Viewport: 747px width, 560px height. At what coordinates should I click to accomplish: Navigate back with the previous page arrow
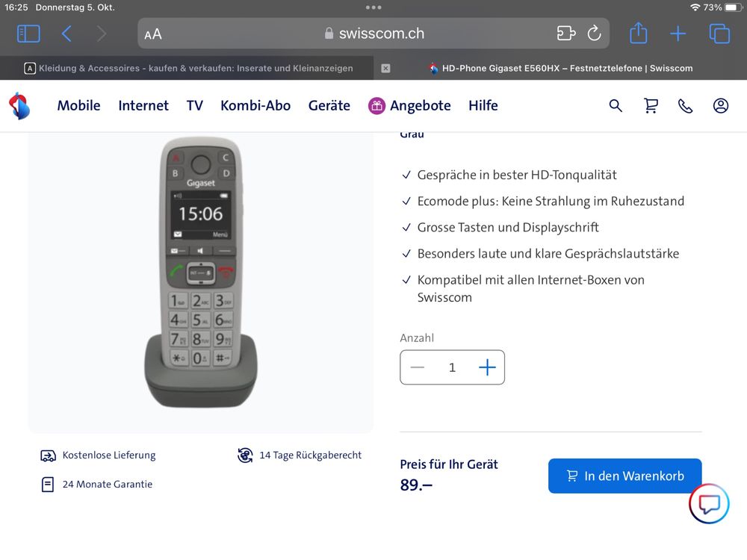[66, 33]
